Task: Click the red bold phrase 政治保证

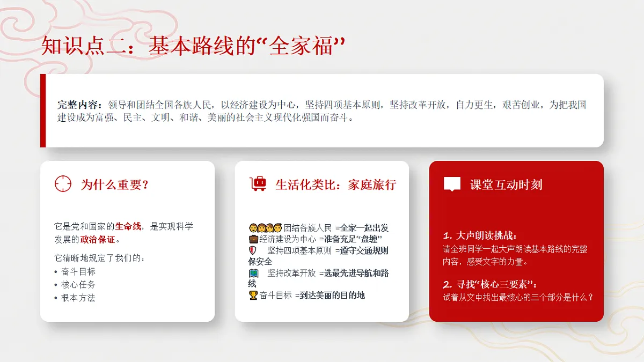Action: pyautogui.click(x=98, y=239)
